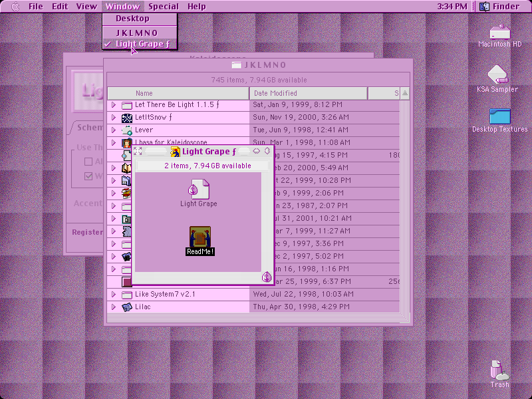Click the Light Grape window vertical scrollbar

267,222
